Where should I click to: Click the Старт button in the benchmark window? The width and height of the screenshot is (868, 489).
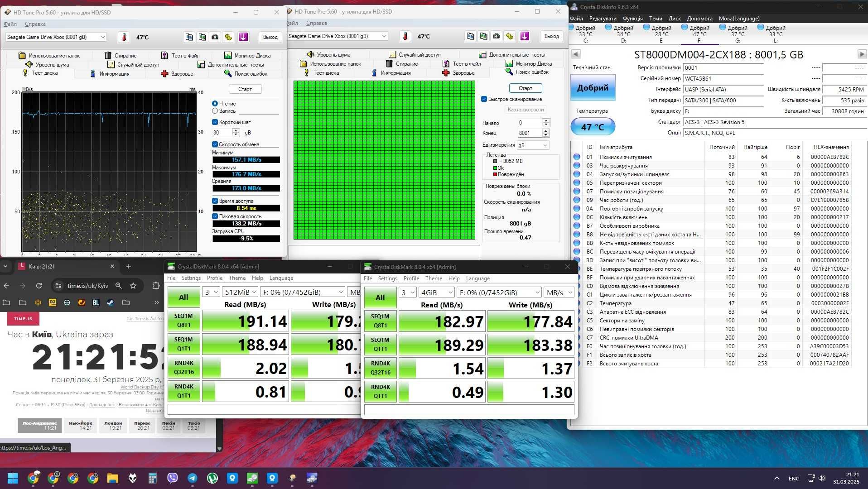pos(245,89)
